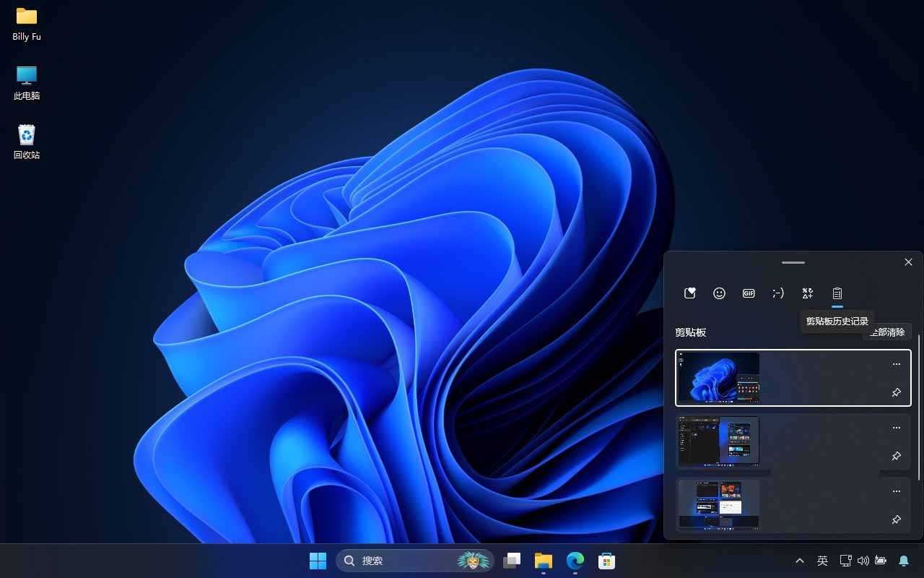This screenshot has width=924, height=578.
Task: Pin the first clipboard item
Action: coord(896,392)
